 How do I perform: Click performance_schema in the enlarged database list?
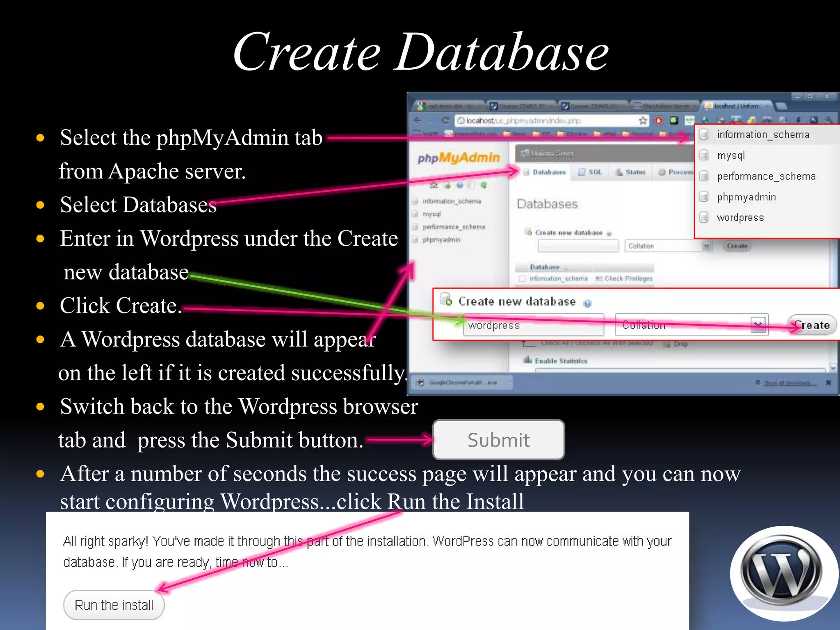[766, 176]
